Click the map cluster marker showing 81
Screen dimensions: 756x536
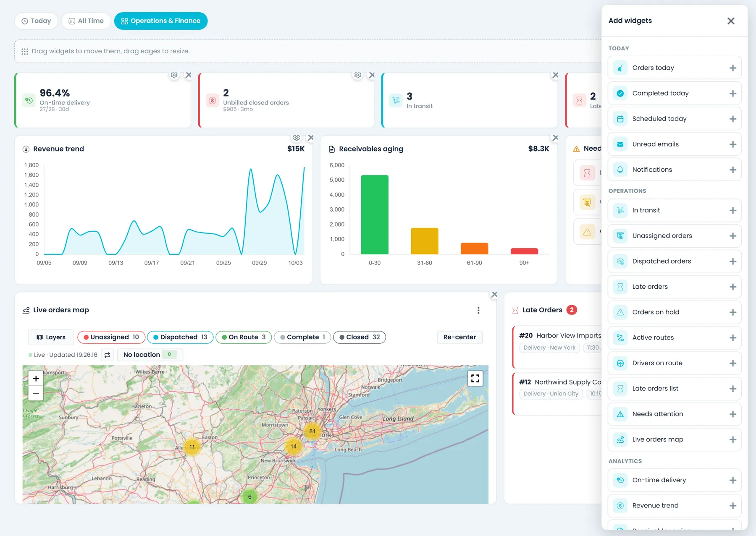312,431
